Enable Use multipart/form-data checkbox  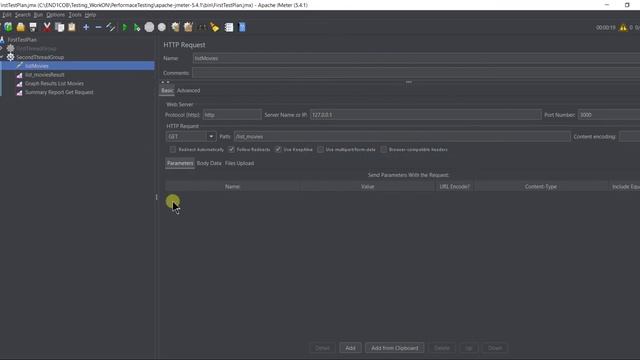coord(320,149)
